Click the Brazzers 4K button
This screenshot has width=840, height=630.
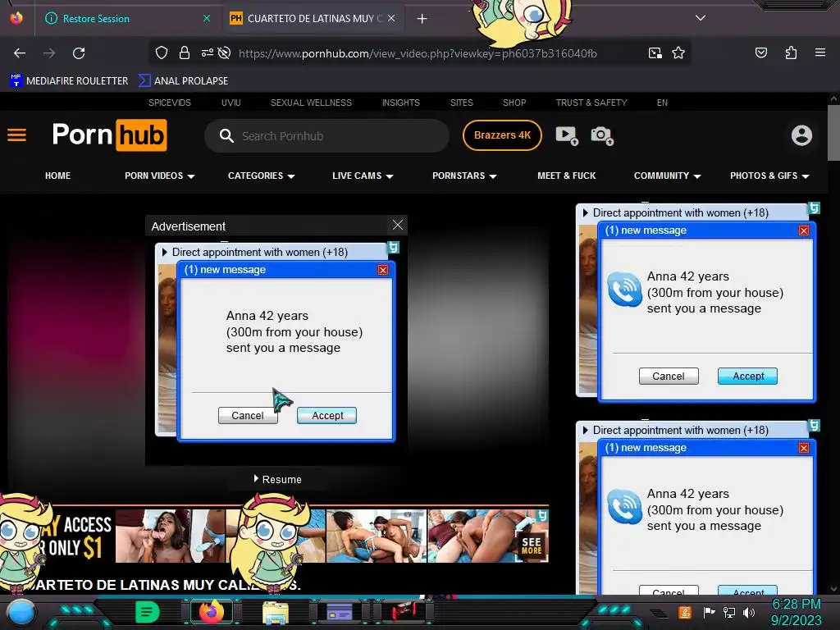[502, 135]
